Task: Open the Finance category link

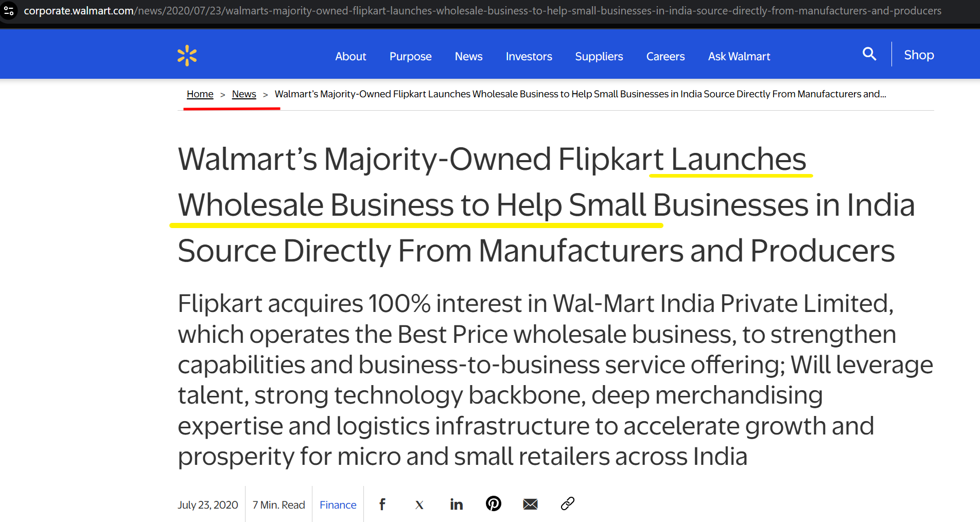Action: (x=338, y=505)
